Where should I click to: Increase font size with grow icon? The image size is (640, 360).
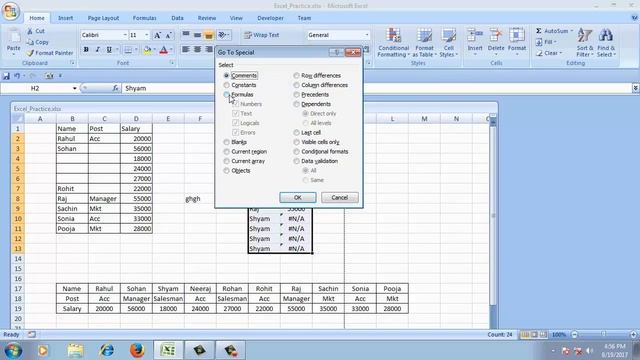coord(157,36)
